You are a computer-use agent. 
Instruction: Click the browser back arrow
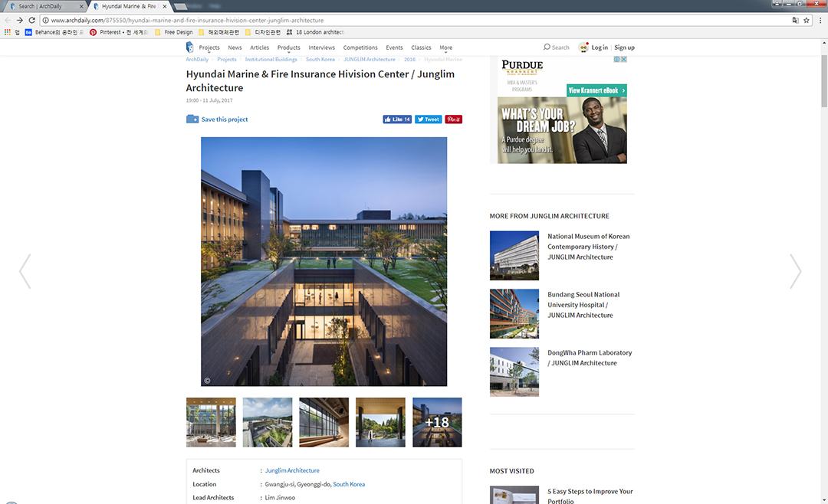(8, 20)
